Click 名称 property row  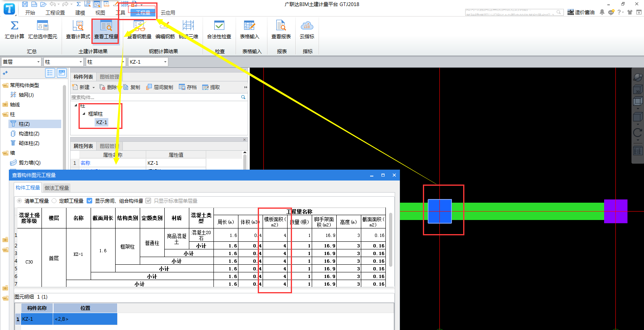[138, 163]
